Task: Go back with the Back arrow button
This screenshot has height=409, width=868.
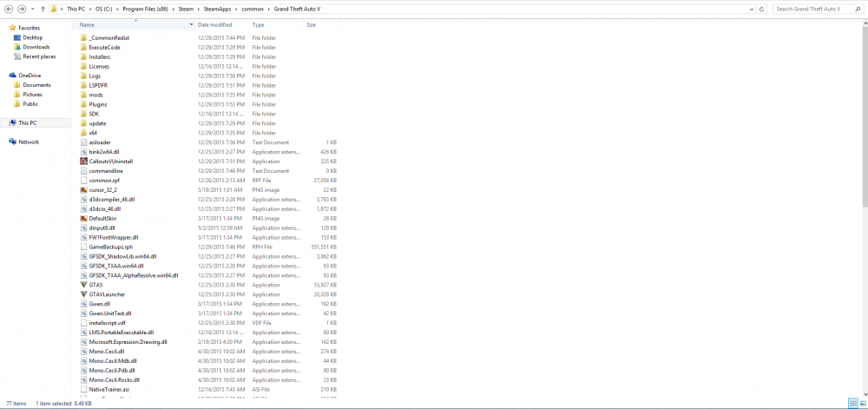Action: point(9,10)
